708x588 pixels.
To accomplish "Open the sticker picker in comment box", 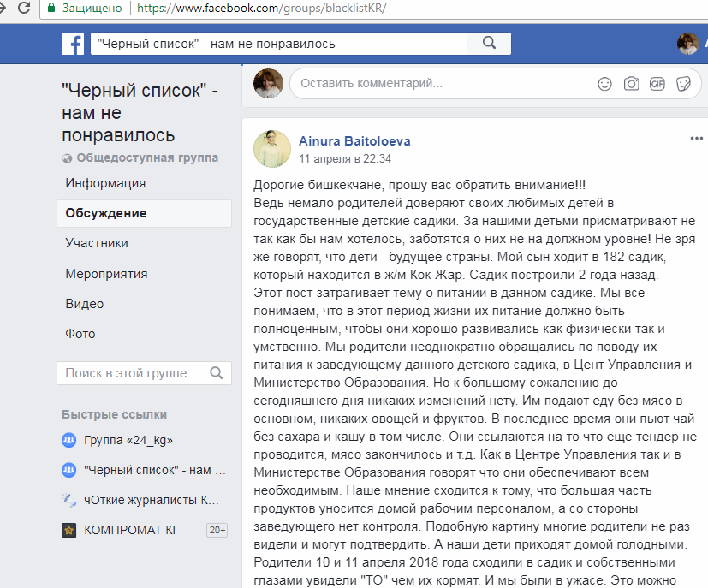I will pos(683,84).
